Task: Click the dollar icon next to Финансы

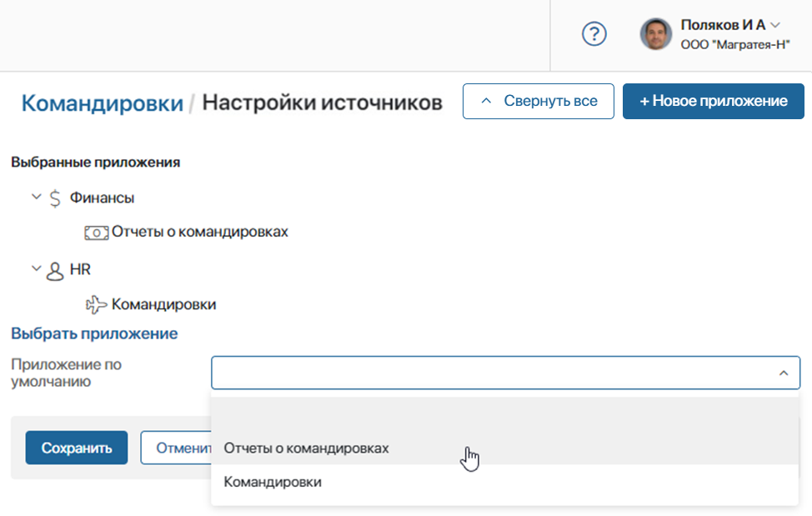Action: click(55, 198)
